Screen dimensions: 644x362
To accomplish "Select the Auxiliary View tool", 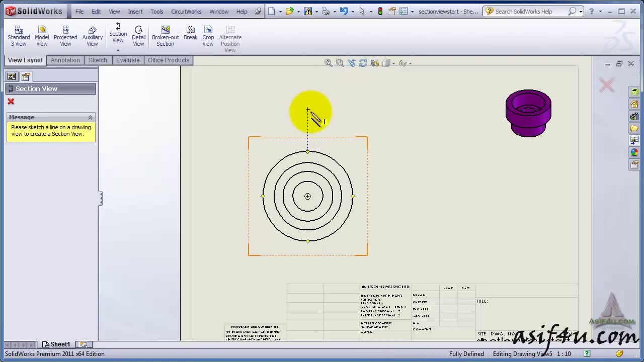I will pyautogui.click(x=92, y=36).
